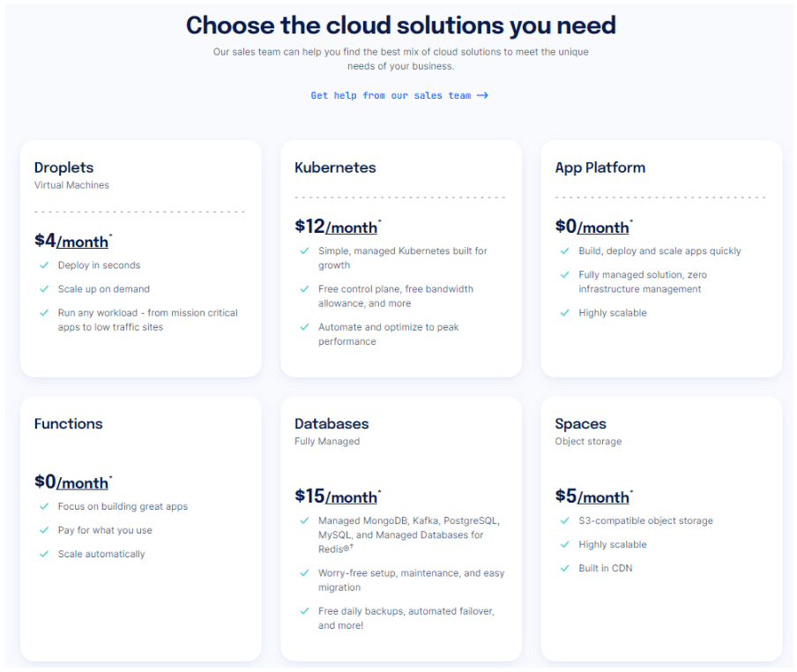Viewport: 797px width, 672px height.
Task: Click 'Focus on building great apps' text
Action: point(123,507)
